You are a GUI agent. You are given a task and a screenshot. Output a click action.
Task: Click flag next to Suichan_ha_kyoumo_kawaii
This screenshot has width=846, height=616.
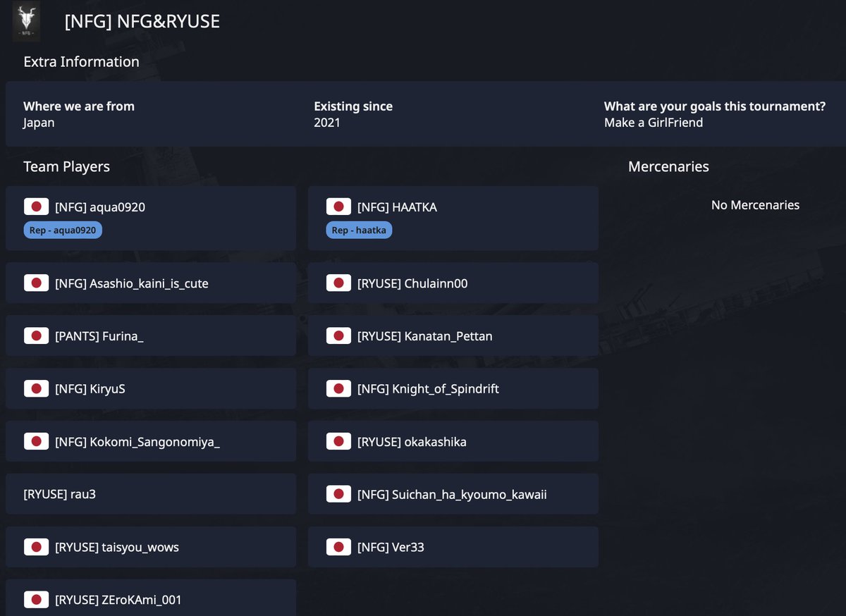tap(338, 494)
